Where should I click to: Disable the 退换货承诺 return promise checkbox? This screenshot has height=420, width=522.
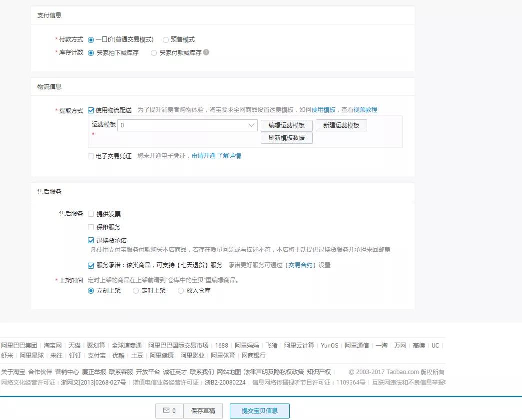[90, 239]
